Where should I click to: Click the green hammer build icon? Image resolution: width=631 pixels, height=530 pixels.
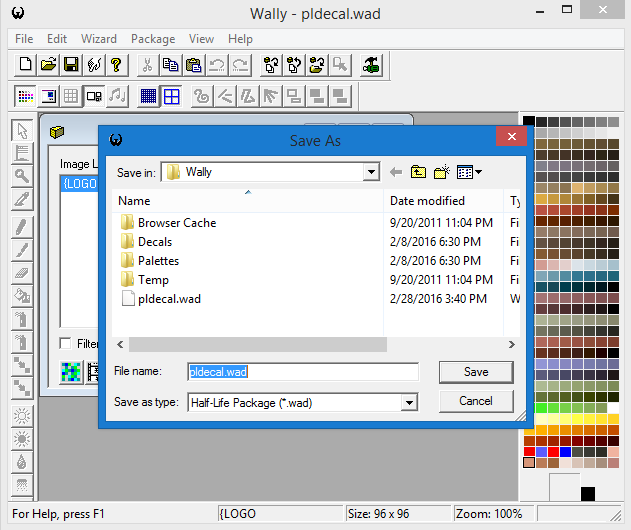(x=371, y=65)
